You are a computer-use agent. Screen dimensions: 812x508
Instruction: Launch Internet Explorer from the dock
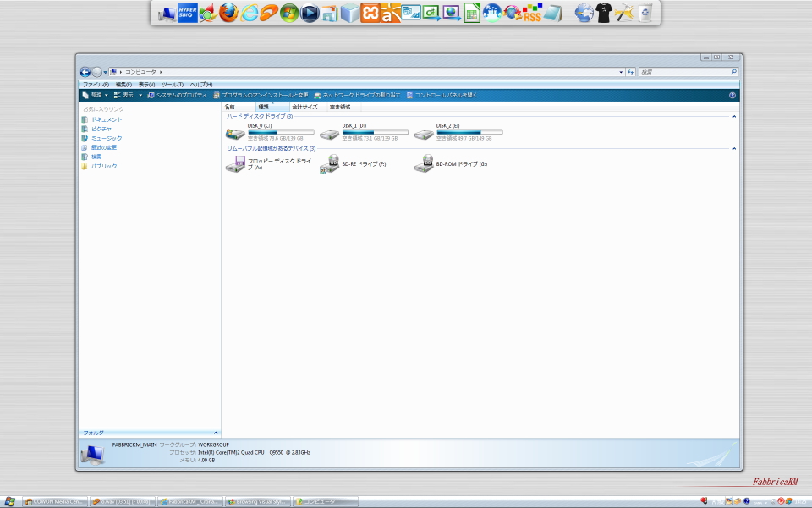(x=250, y=13)
